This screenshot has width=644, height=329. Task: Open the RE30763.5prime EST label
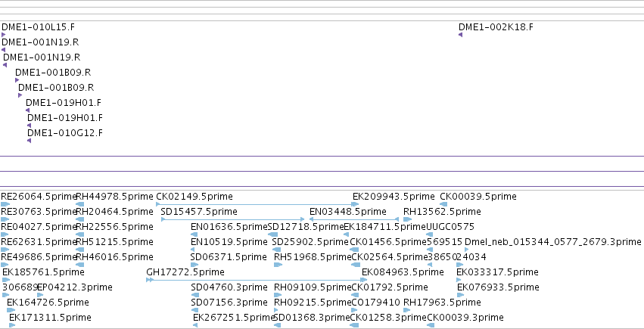pos(39,212)
